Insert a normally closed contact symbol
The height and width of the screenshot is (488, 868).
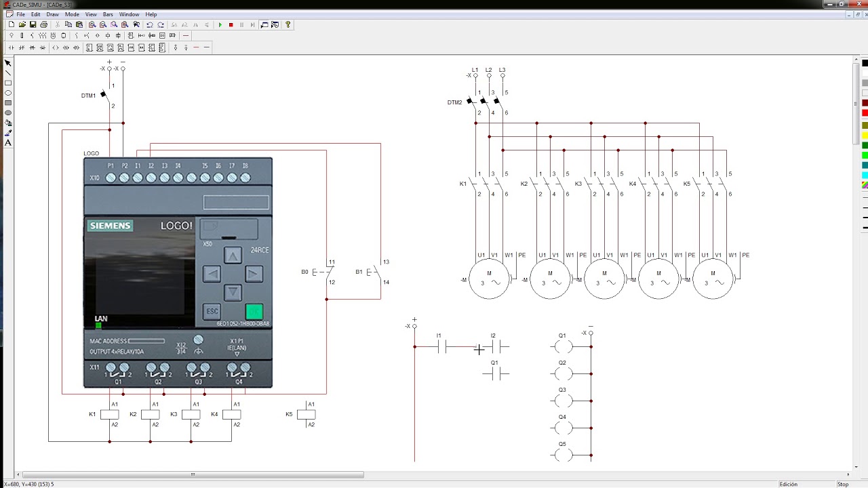pyautogui.click(x=22, y=47)
